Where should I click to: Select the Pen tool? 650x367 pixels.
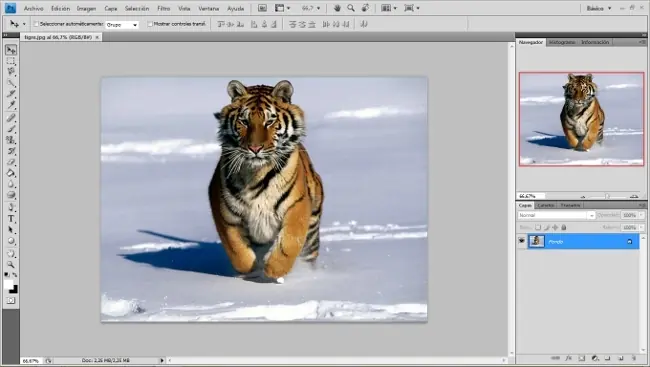[x=11, y=208]
